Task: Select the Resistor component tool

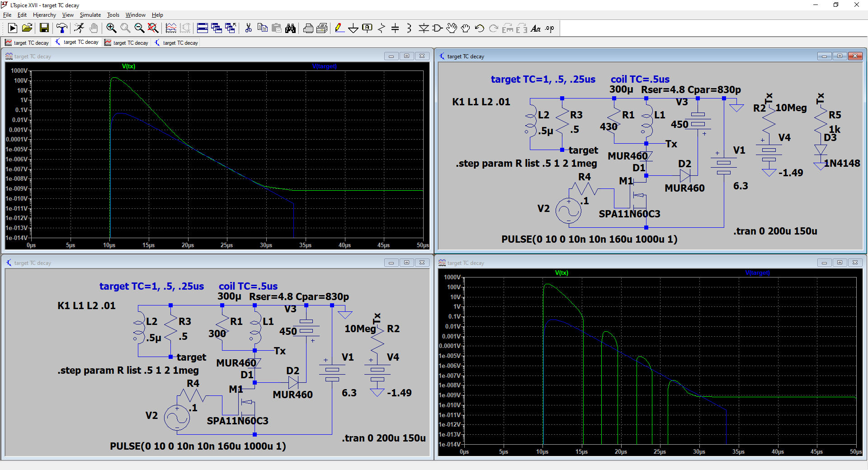Action: pyautogui.click(x=381, y=28)
